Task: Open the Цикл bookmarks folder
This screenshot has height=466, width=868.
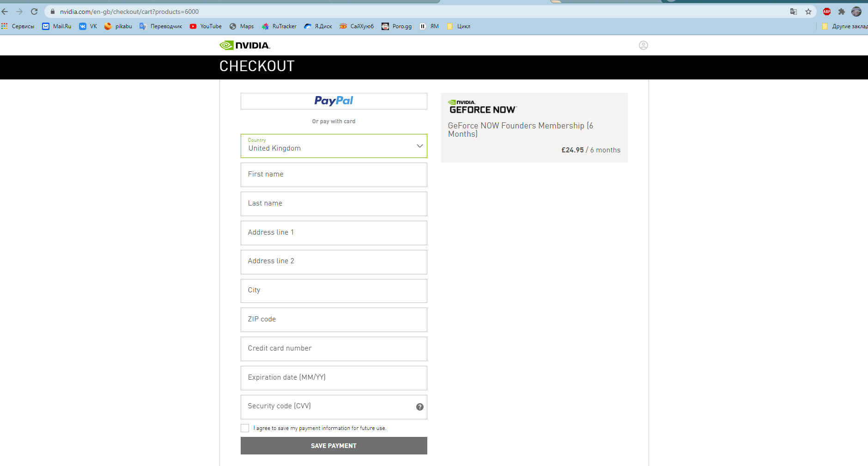Action: [458, 26]
